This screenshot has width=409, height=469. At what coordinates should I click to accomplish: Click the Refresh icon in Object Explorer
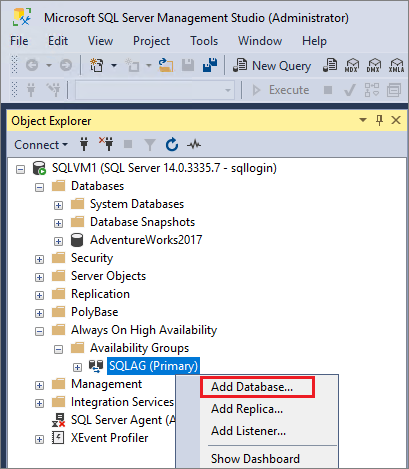click(x=172, y=144)
